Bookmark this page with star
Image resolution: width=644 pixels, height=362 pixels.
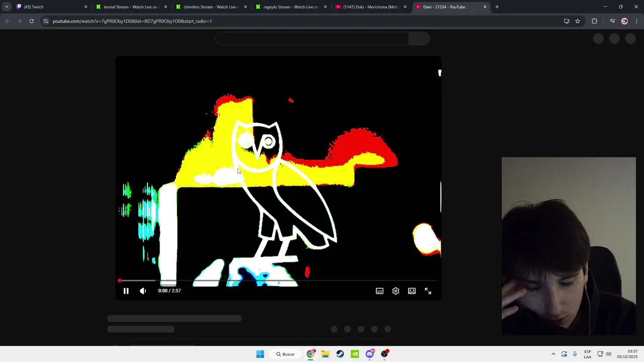click(x=578, y=21)
